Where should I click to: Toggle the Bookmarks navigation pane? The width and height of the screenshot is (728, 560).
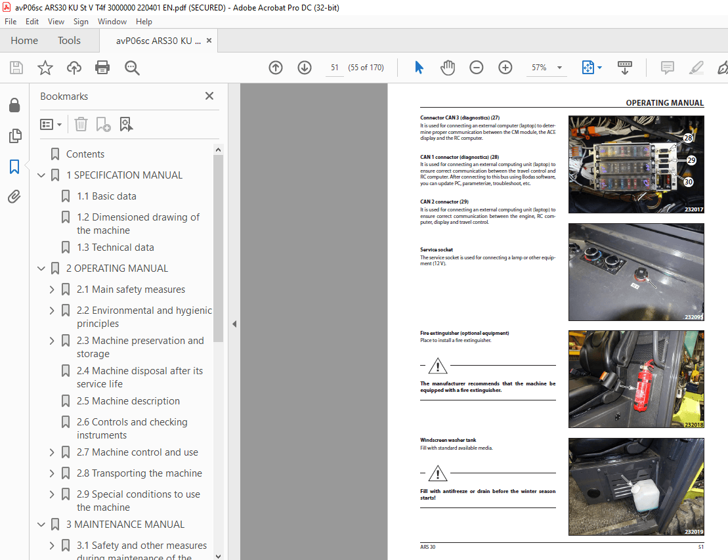pos(15,166)
